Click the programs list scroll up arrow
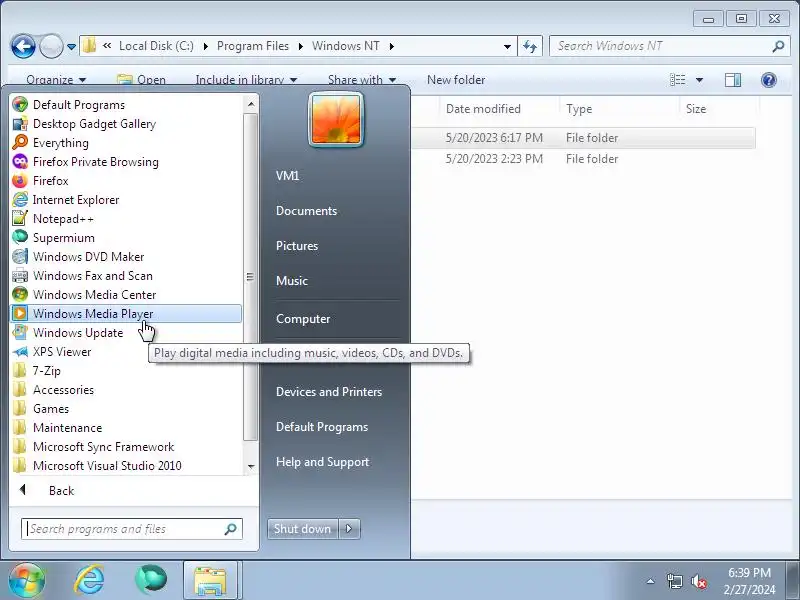This screenshot has height=600, width=800. (251, 105)
